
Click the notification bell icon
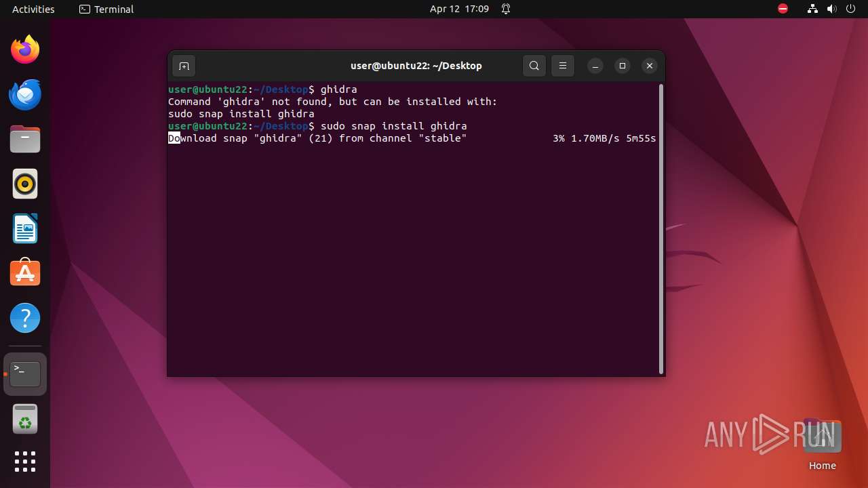click(x=506, y=9)
